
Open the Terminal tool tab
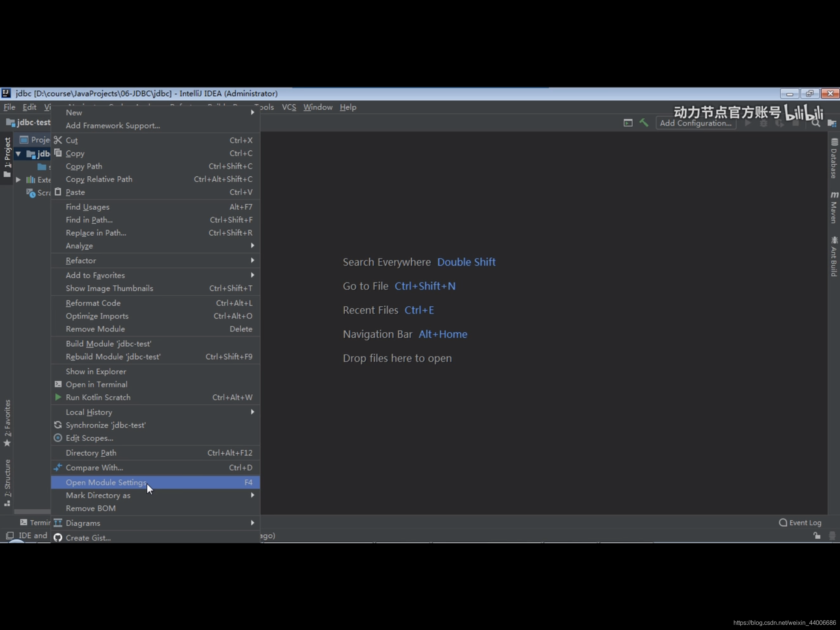[35, 522]
